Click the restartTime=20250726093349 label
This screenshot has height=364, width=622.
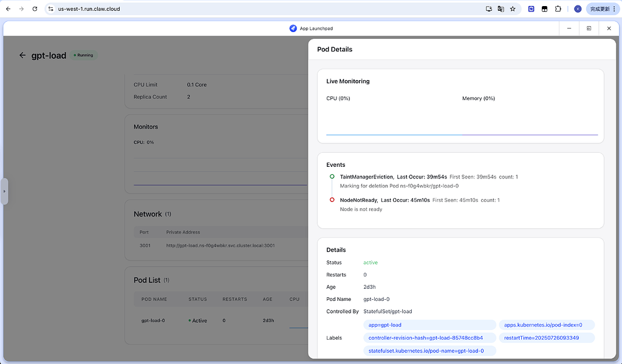(547, 338)
